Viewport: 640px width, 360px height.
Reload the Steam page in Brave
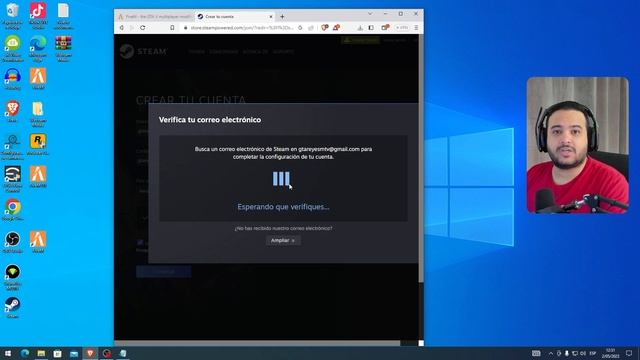point(142,28)
